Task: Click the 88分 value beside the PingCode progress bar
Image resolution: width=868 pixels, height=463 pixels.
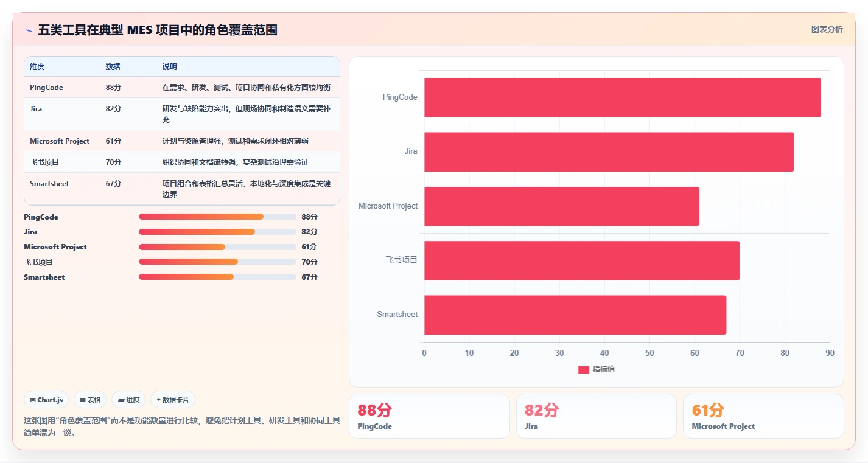Action: [309, 217]
